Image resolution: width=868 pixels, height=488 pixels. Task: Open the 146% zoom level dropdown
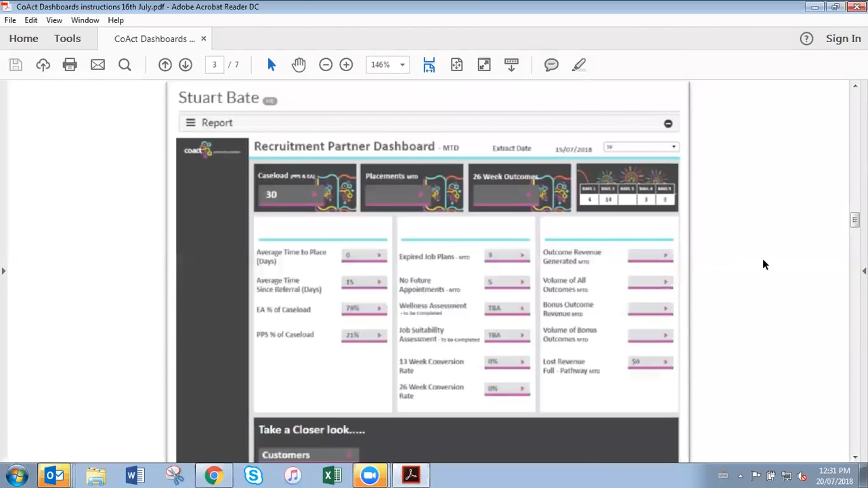pos(402,65)
